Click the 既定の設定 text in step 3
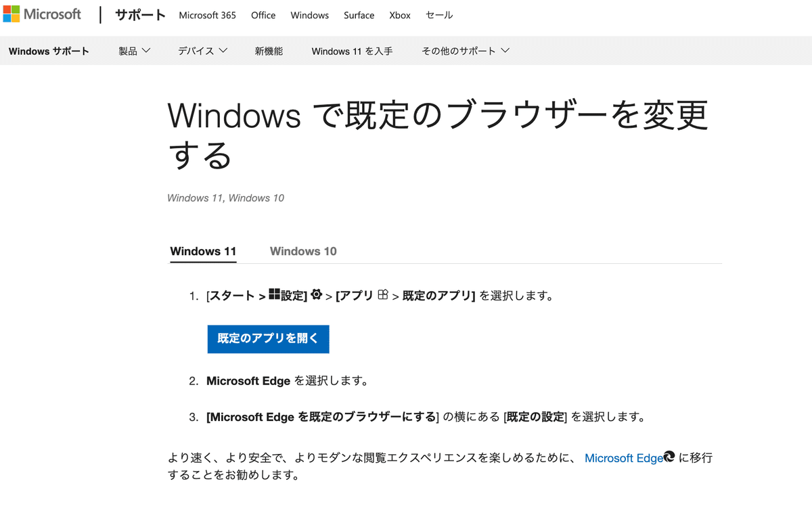This screenshot has width=812, height=515. (x=535, y=417)
